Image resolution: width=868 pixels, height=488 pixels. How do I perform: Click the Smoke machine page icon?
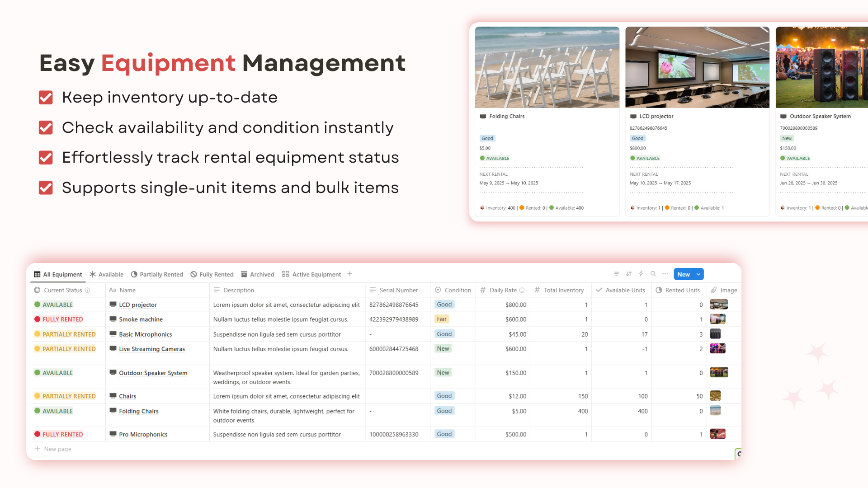pos(113,319)
